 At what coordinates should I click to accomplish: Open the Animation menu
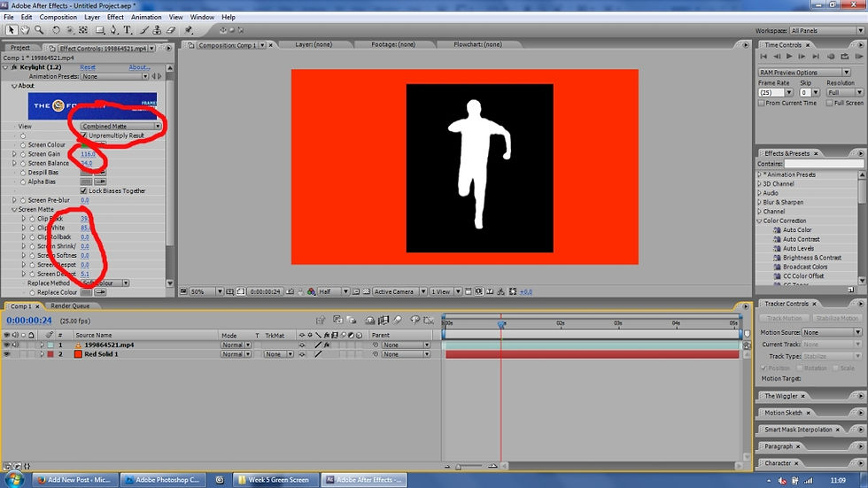click(x=146, y=17)
